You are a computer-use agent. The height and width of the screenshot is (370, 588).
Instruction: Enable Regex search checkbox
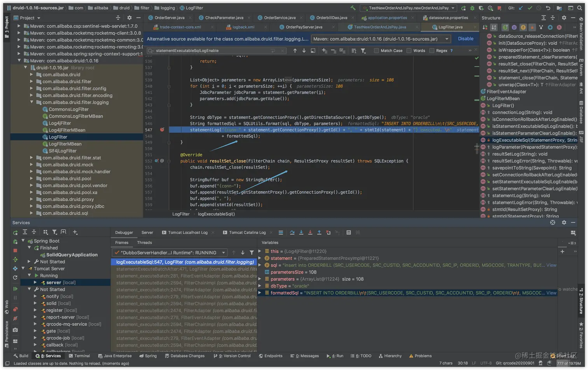[432, 51]
